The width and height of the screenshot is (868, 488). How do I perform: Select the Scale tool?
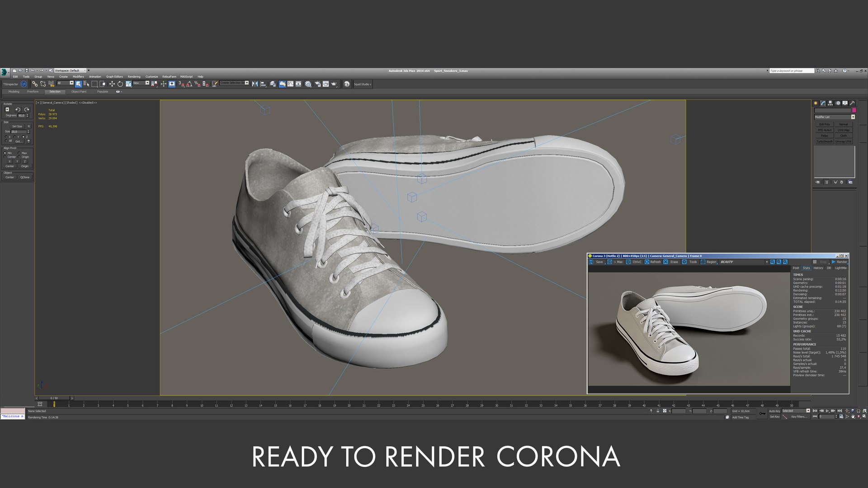(x=128, y=84)
